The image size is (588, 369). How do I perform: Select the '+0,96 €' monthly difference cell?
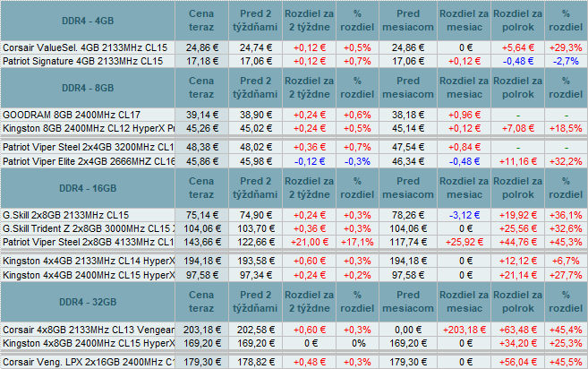464,115
